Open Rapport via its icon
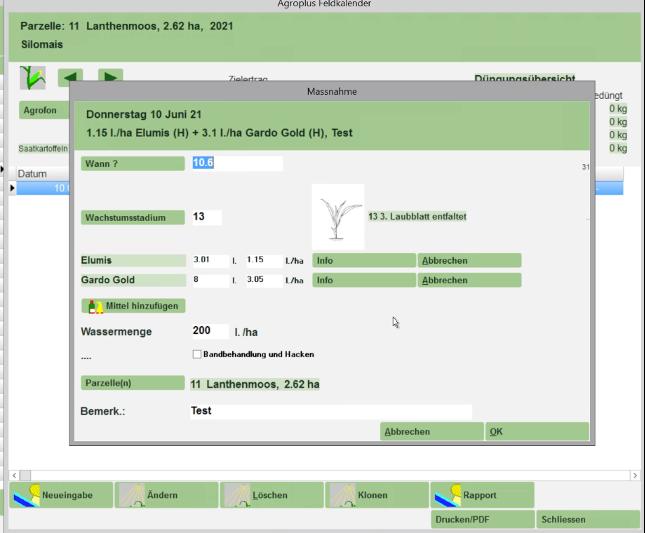 pyautogui.click(x=448, y=494)
